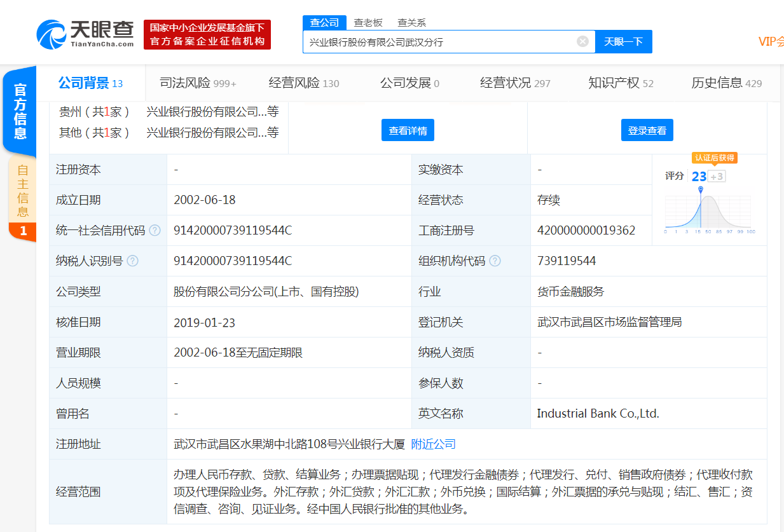Switch to 查老板 search tab
Viewport: 784px width, 532px height.
coord(368,22)
